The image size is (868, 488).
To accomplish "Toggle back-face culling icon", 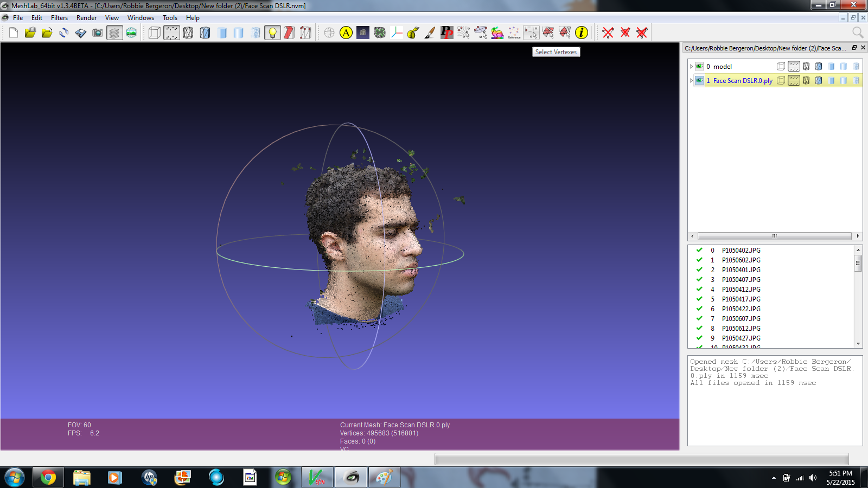I will (x=306, y=33).
